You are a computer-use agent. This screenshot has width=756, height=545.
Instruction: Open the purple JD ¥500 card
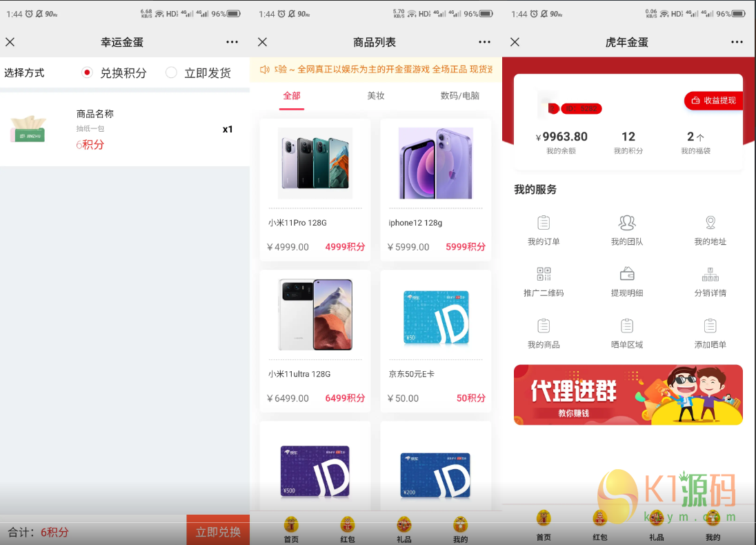click(x=315, y=472)
